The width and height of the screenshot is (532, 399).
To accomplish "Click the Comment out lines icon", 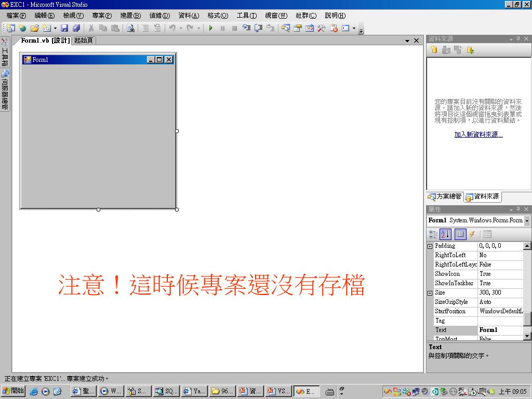I will coord(145,28).
